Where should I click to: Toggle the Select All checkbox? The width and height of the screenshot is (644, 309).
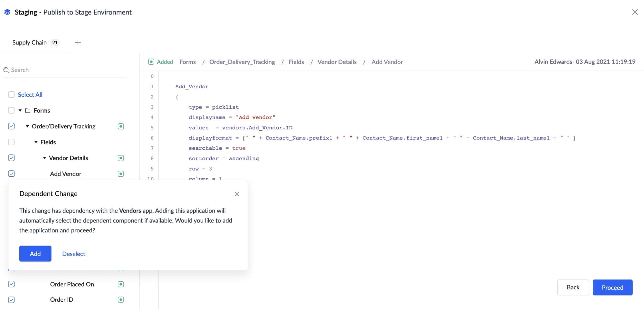tap(11, 95)
